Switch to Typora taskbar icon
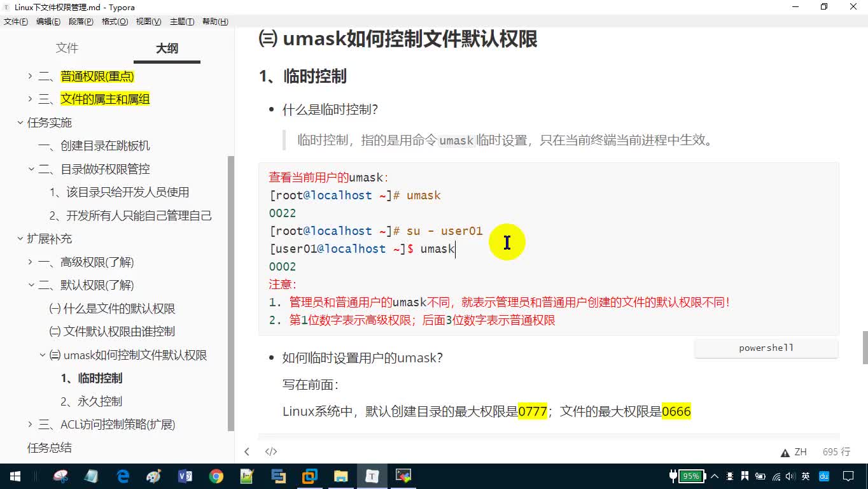 pyautogui.click(x=372, y=476)
